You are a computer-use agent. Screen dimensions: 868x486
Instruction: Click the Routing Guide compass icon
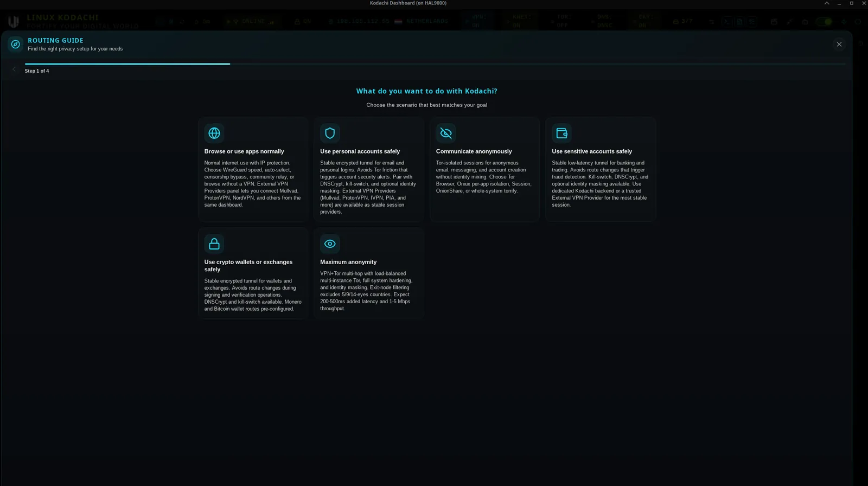point(15,44)
